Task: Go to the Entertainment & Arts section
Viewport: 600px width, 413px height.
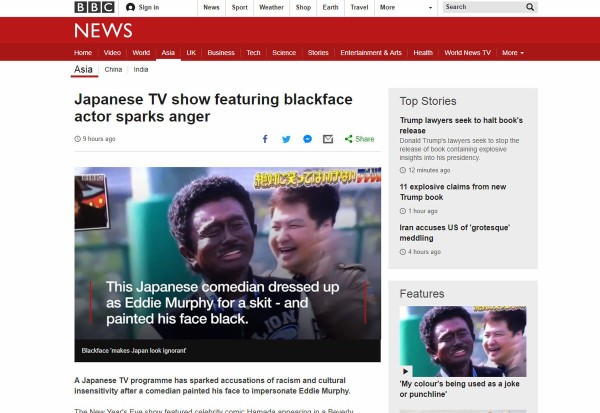Action: (x=370, y=52)
